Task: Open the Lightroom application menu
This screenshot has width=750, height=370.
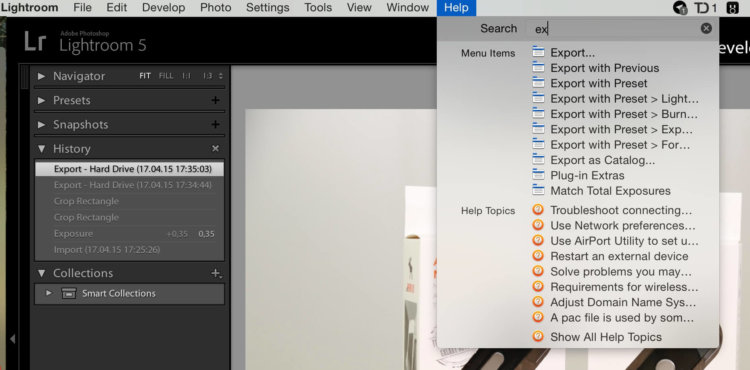Action: pos(29,8)
